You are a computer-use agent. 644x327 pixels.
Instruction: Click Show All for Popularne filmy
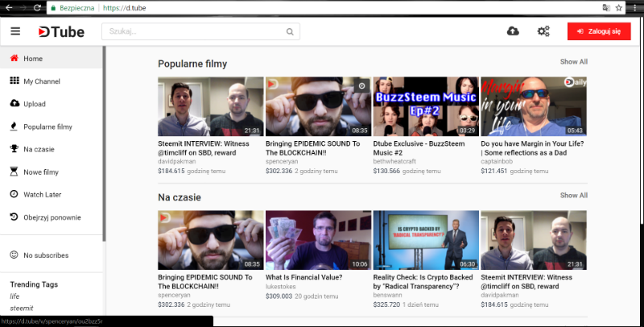574,62
